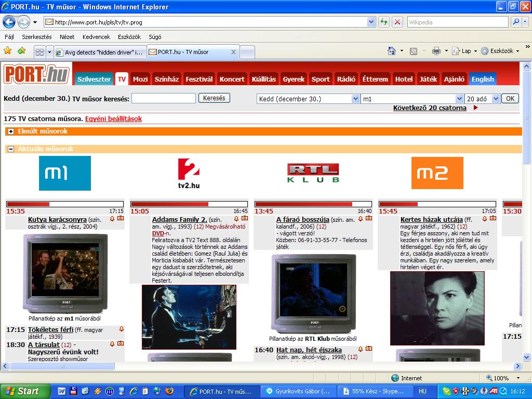The image size is (532, 399).
Task: Open the search provider dropdown arrow
Action: pyautogui.click(x=525, y=22)
